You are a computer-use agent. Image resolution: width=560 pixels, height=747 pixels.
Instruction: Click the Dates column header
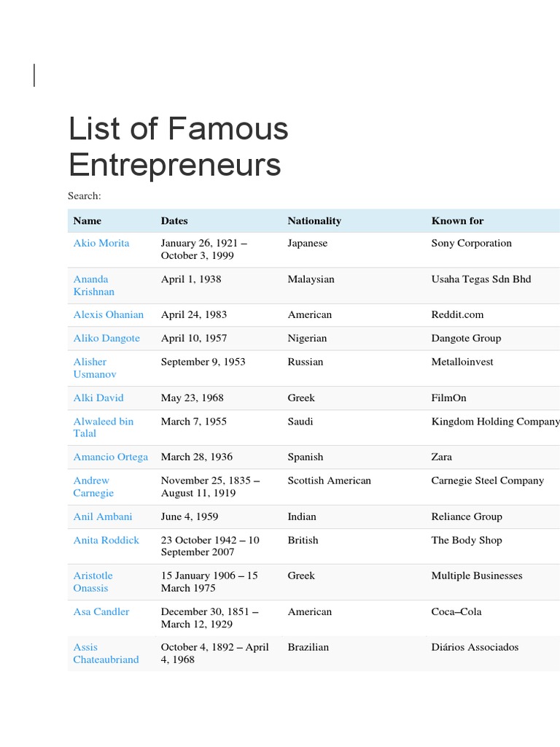coord(174,220)
